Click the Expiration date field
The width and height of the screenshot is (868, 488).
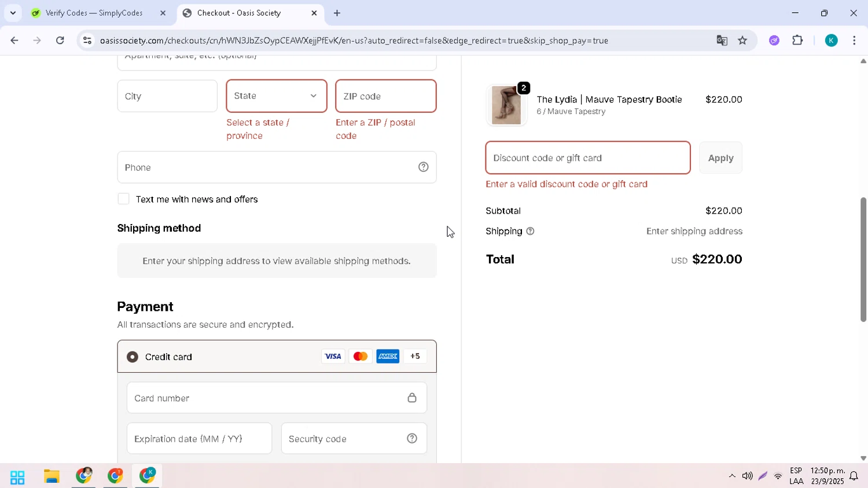click(x=199, y=439)
